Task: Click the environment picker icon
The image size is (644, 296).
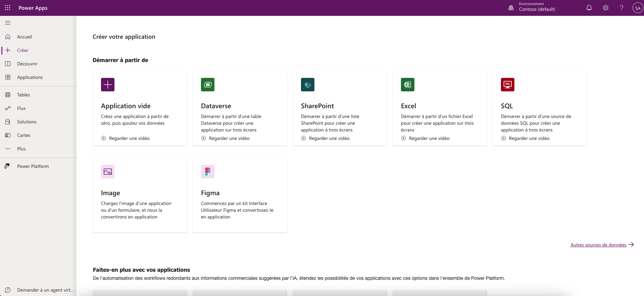Action: tap(511, 8)
